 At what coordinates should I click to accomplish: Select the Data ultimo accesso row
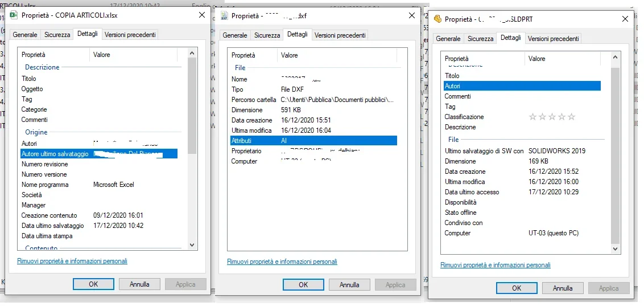coord(522,192)
